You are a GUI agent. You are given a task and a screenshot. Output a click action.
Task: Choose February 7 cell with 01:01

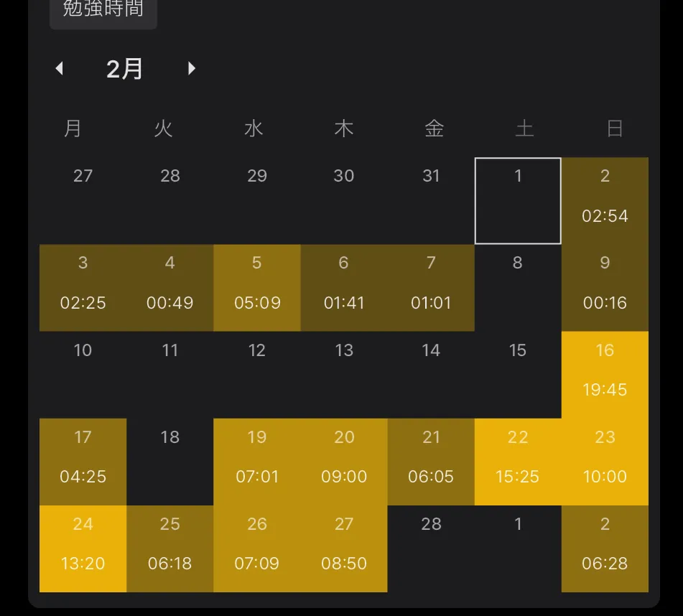[431, 288]
